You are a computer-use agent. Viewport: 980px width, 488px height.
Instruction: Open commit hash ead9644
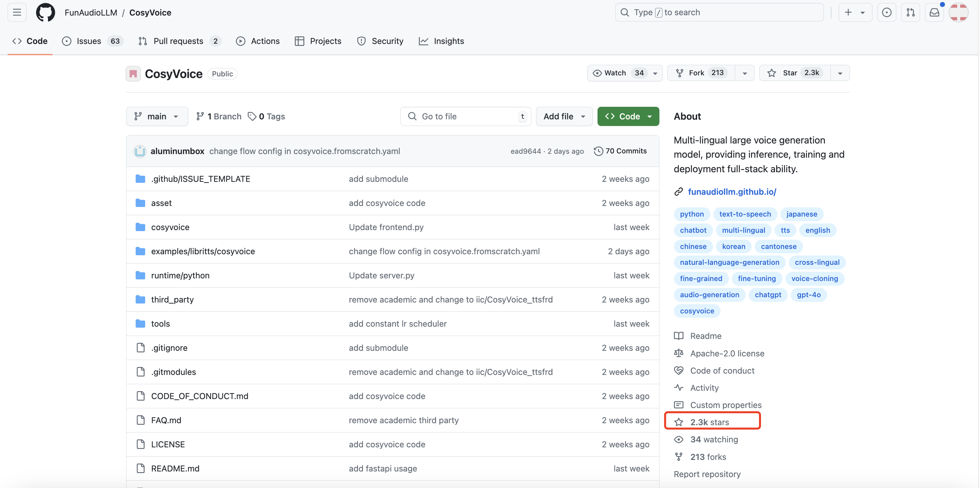[x=525, y=151]
